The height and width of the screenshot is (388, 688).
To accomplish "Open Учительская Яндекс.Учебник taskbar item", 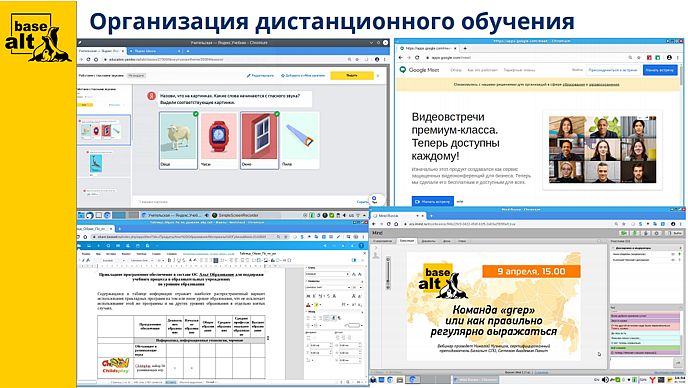I will point(174,215).
